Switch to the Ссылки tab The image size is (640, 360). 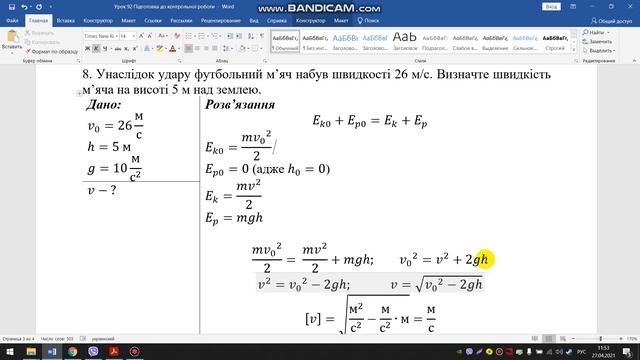pyautogui.click(x=153, y=20)
